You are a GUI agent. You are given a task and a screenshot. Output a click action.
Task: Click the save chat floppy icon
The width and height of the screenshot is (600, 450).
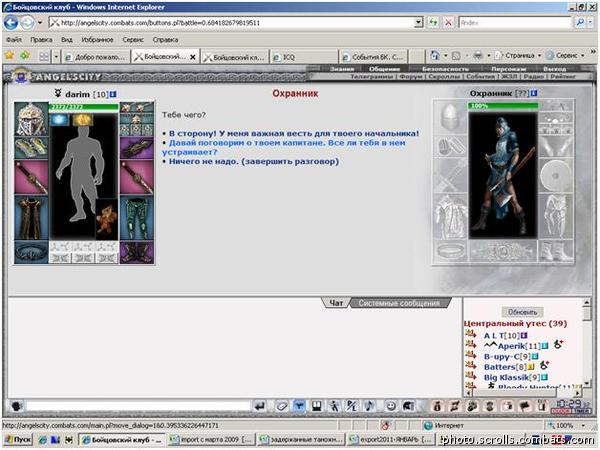pyautogui.click(x=317, y=406)
